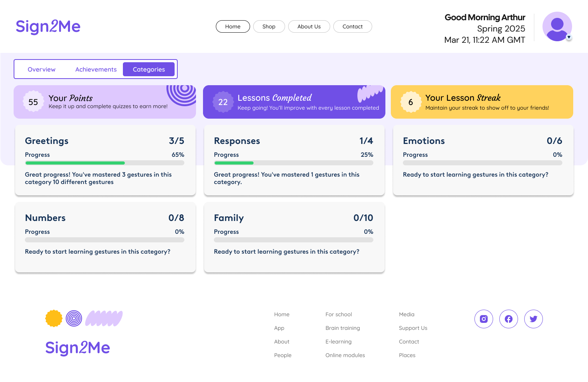Open the Family category card
Viewport: 588px width, 382px height.
(294, 237)
